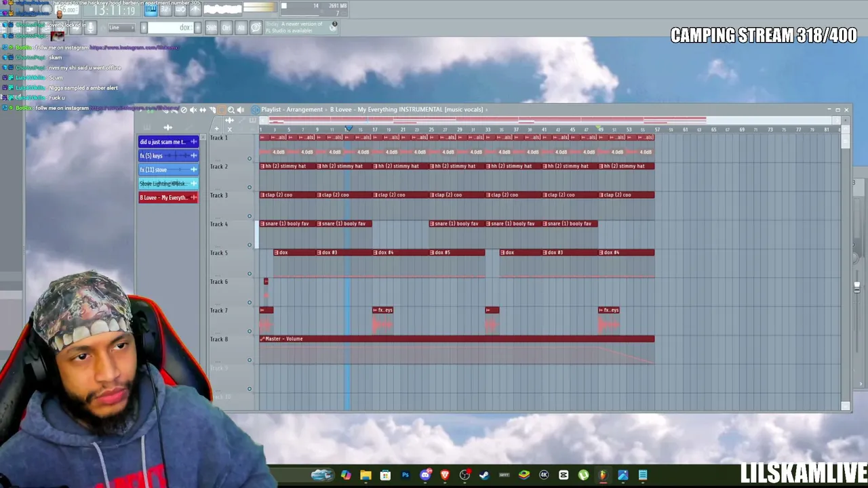The width and height of the screenshot is (868, 488).
Task: Open File Explorer from the taskbar
Action: (366, 475)
